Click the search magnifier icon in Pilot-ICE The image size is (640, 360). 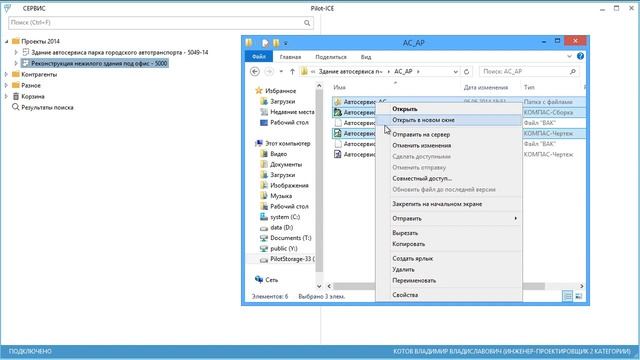click(x=307, y=23)
